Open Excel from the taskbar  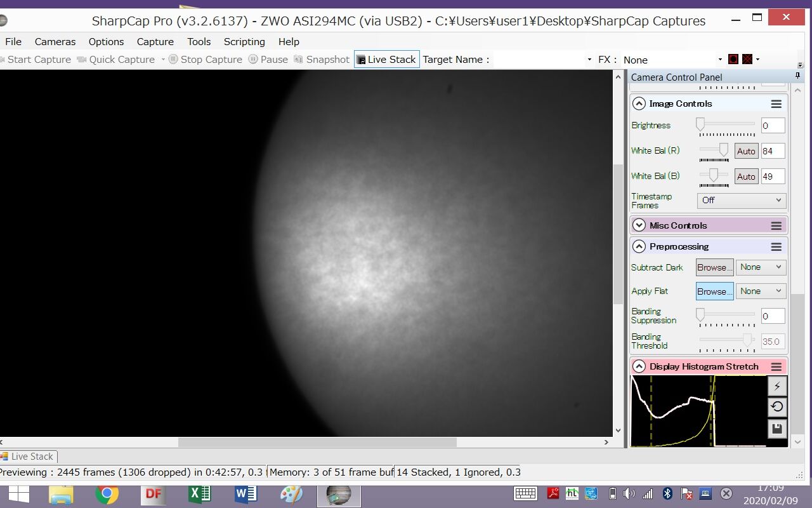pyautogui.click(x=199, y=495)
